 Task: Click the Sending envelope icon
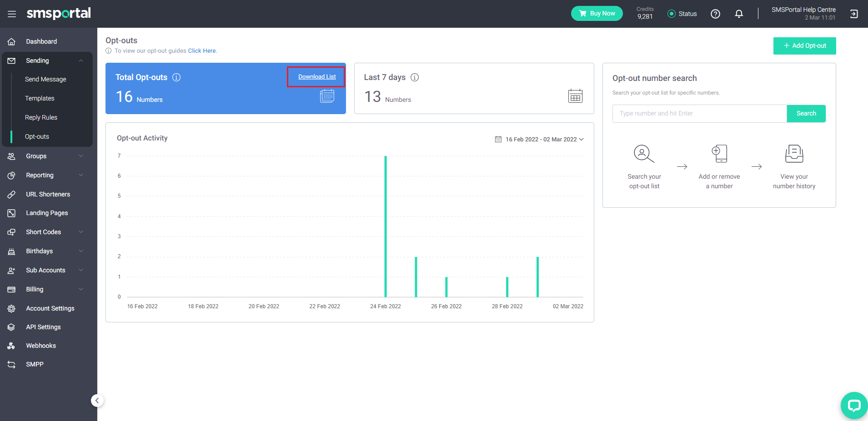pyautogui.click(x=12, y=60)
